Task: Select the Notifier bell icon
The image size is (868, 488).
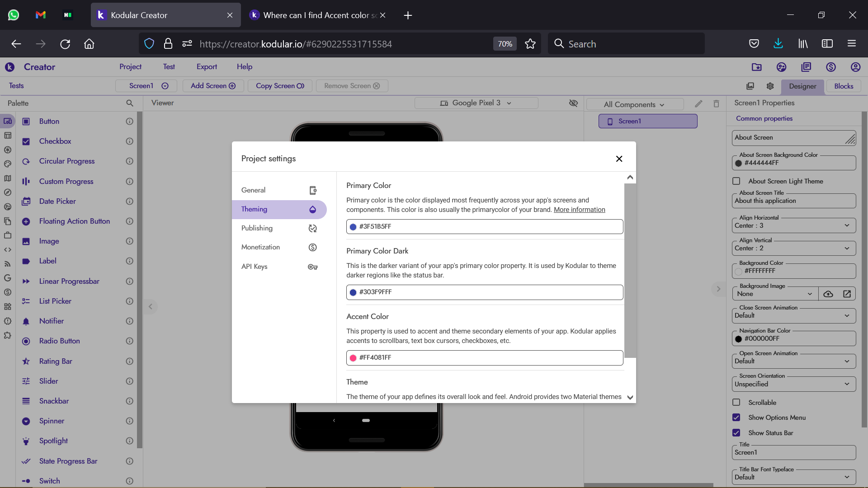Action: coord(26,321)
